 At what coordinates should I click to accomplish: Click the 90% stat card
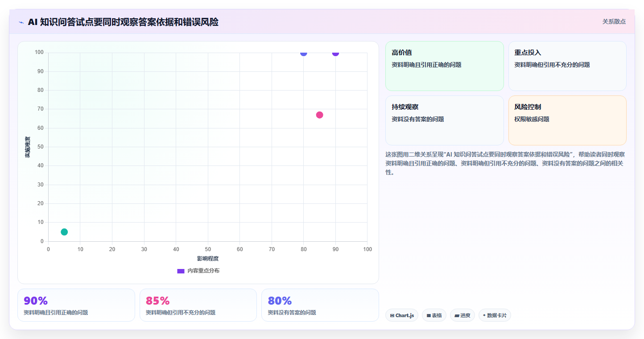point(76,305)
